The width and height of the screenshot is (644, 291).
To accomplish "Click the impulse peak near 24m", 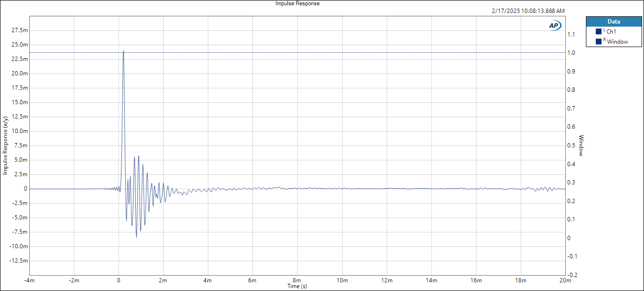I will [123, 50].
